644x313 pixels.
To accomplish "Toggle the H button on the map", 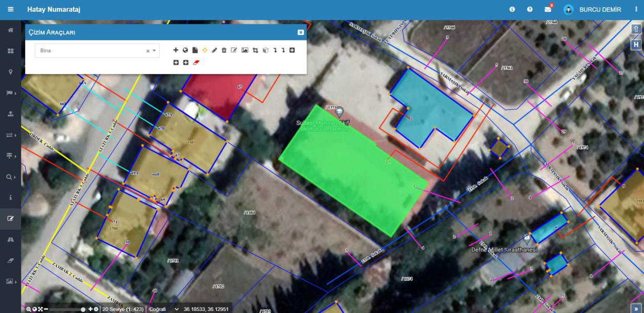I will pyautogui.click(x=636, y=44).
